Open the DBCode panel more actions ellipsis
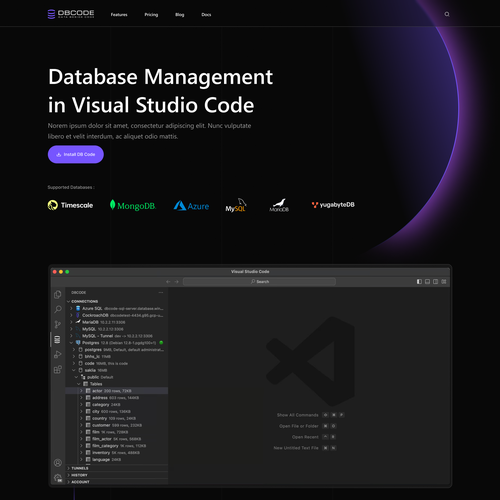Screen dimensions: 500x500 point(161,293)
